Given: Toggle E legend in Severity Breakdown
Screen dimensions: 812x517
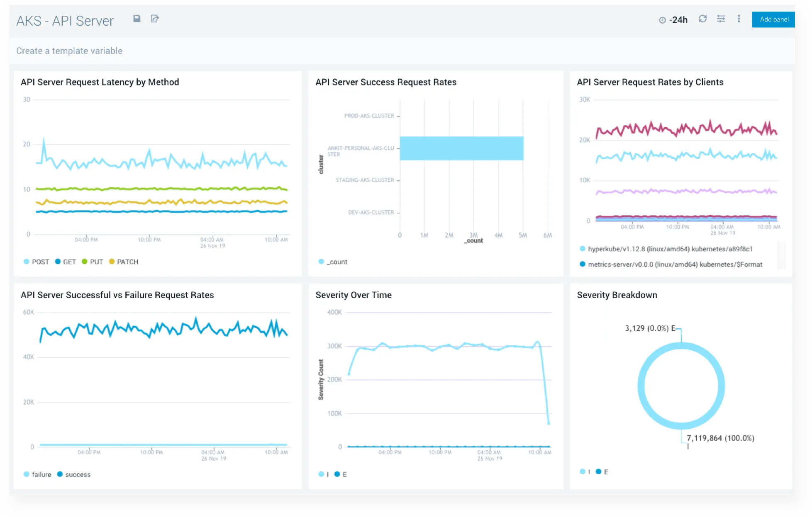Looking at the screenshot, I should 602,472.
